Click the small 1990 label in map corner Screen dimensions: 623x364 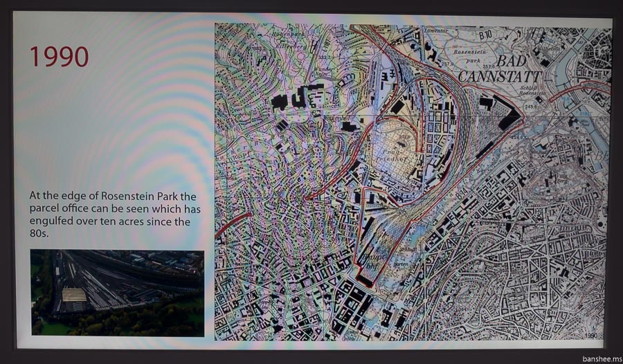click(590, 335)
